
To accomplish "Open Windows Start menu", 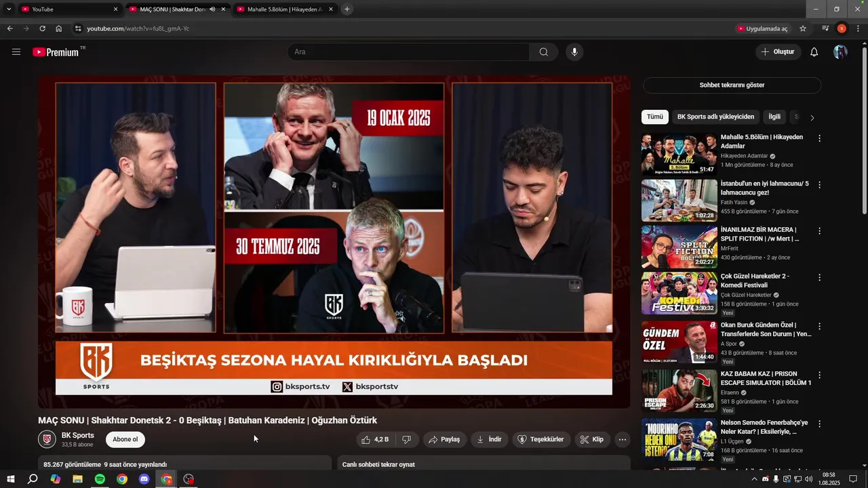I will click(x=11, y=479).
